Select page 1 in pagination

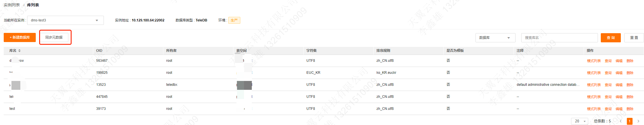629,121
